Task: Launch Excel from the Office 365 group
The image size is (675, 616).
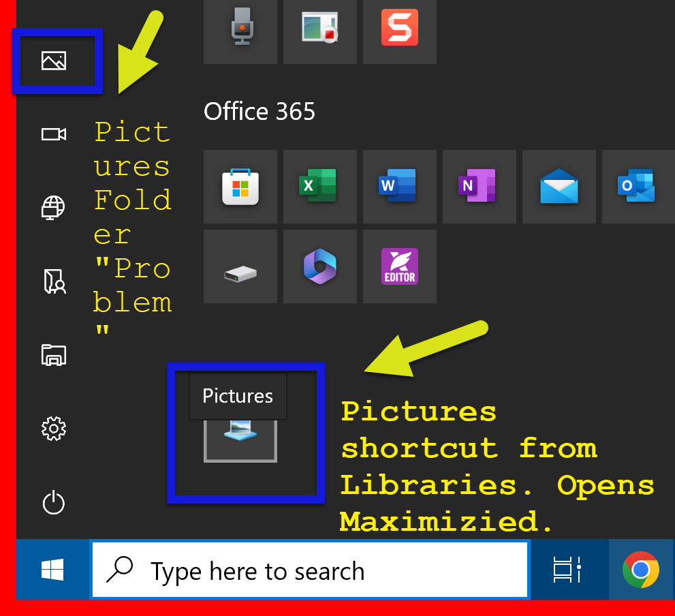Action: 319,187
